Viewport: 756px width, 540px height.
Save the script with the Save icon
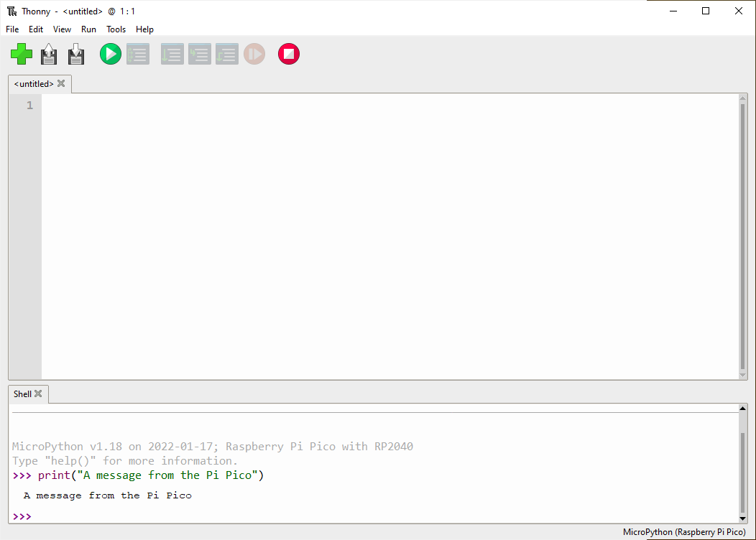[x=76, y=54]
